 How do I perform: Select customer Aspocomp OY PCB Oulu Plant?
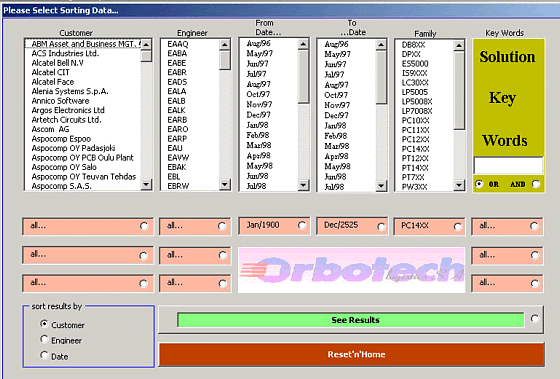click(x=82, y=158)
